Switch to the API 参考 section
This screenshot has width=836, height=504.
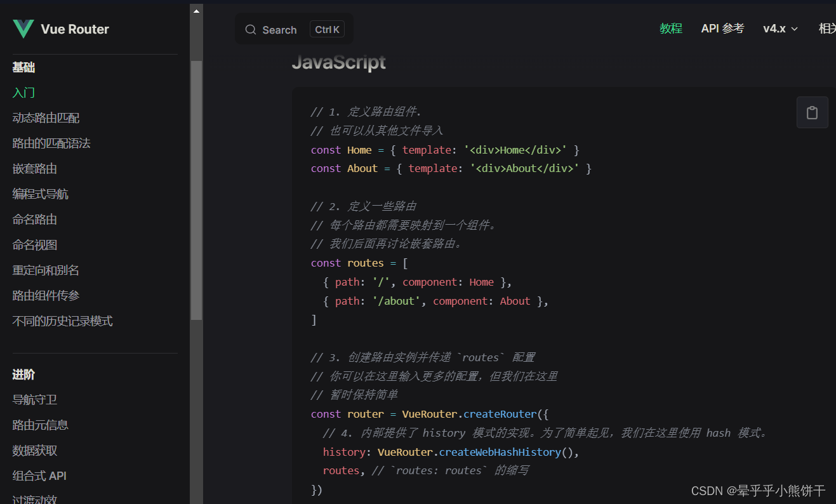tap(722, 28)
